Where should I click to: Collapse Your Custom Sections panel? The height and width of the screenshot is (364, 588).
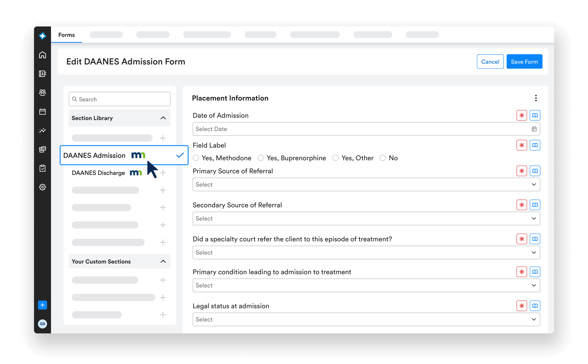(x=163, y=261)
